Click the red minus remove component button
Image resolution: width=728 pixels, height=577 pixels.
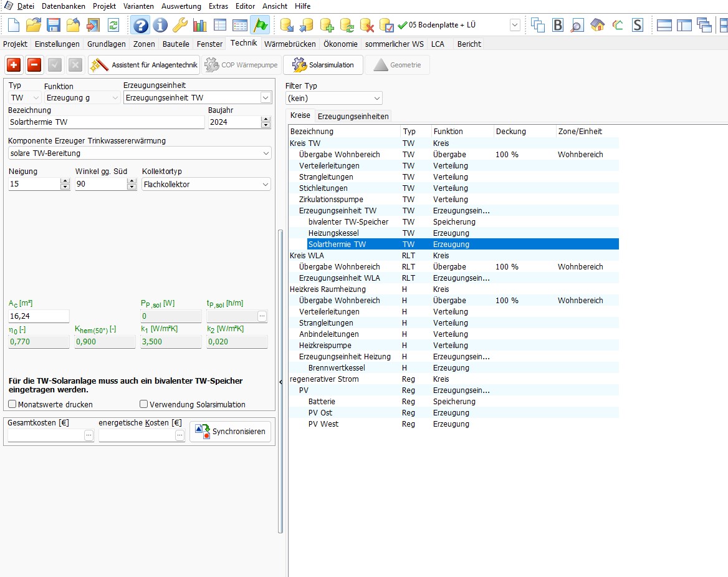[x=34, y=65]
